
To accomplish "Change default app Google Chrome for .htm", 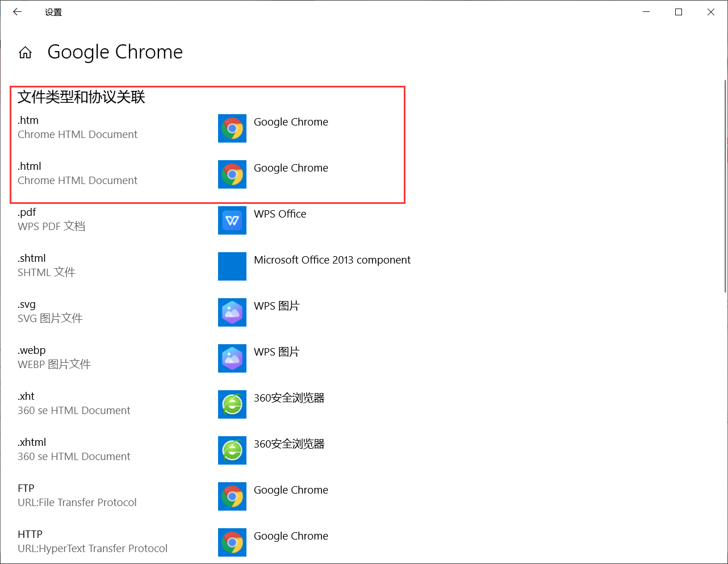I will point(291,122).
